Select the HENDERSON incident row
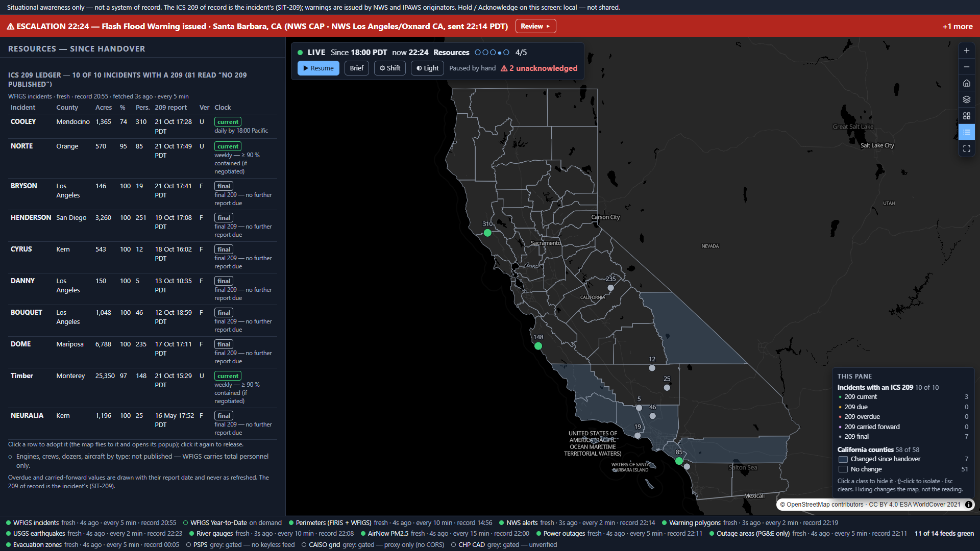 point(142,226)
